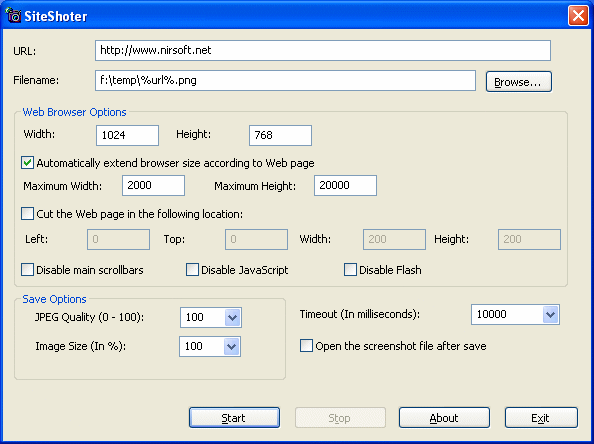Click the SiteShoter camera icon in title bar

tap(13, 15)
